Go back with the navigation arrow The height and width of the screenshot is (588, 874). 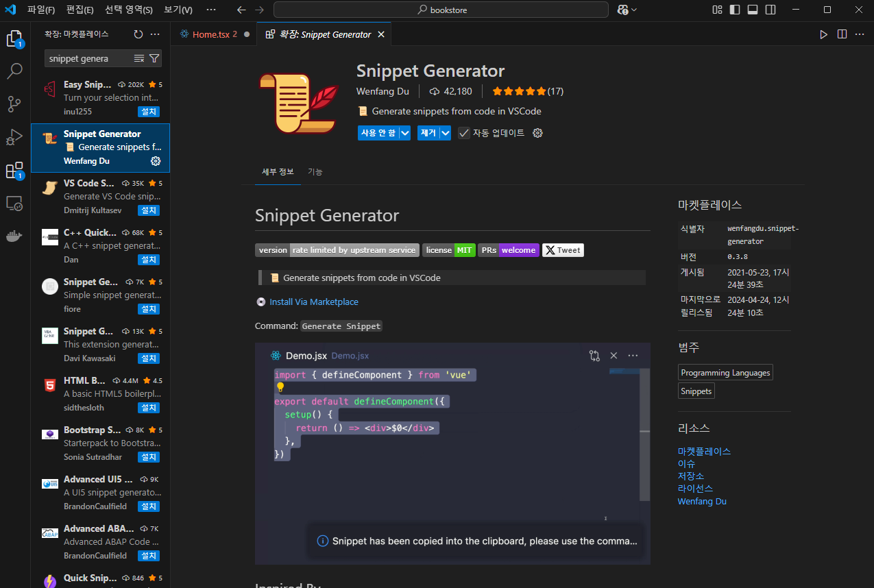[241, 10]
